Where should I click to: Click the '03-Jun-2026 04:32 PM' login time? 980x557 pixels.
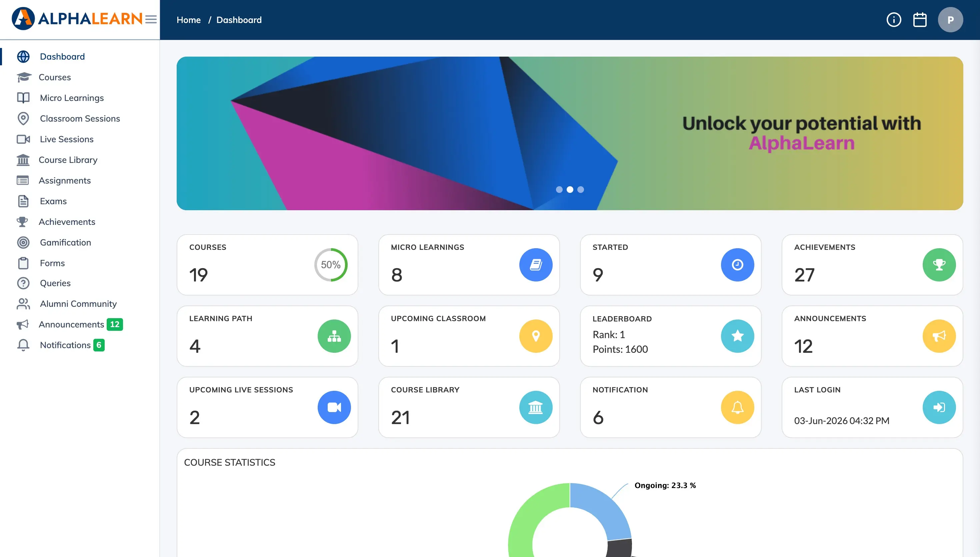(841, 421)
